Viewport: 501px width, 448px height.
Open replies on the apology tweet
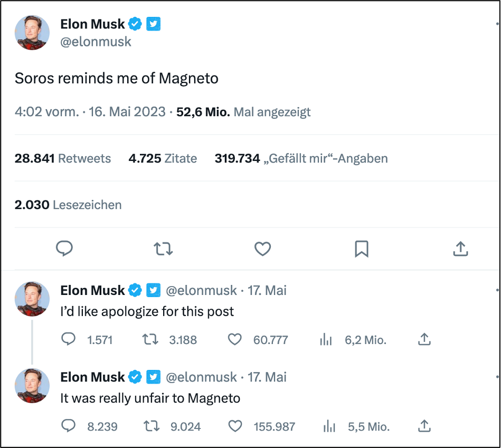coord(69,339)
